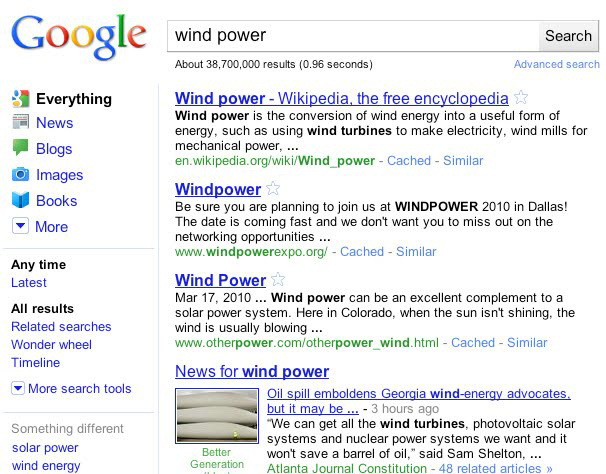
Task: Open Similar link for windpowerexpo.org
Action: click(x=416, y=252)
